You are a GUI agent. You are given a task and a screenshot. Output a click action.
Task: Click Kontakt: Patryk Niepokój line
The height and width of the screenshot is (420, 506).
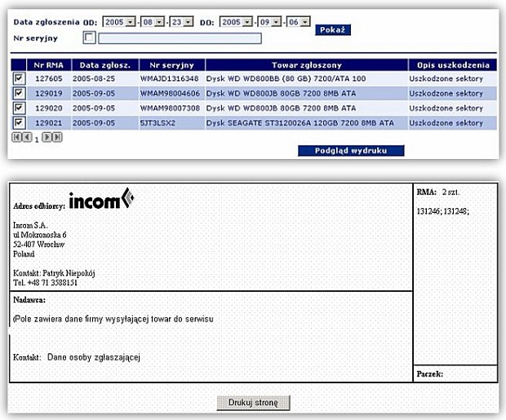54,273
